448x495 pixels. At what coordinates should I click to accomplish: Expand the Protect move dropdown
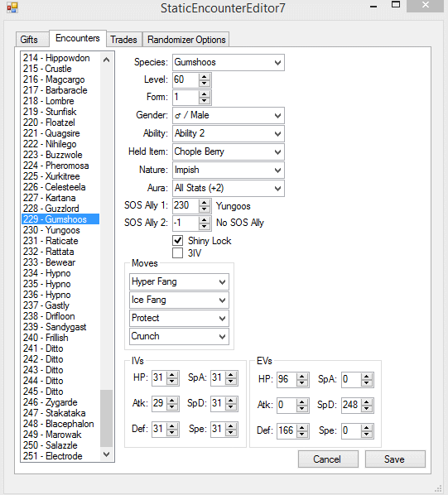click(x=179, y=318)
